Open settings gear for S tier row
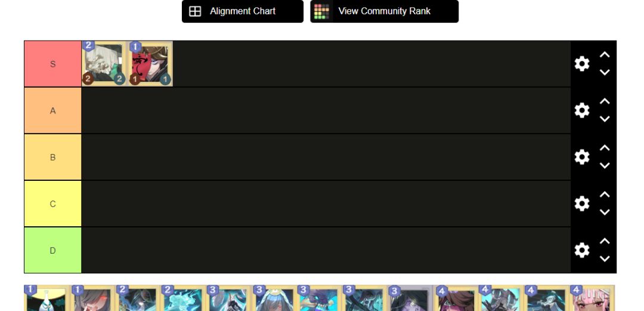This screenshot has height=311, width=644. pyautogui.click(x=581, y=64)
